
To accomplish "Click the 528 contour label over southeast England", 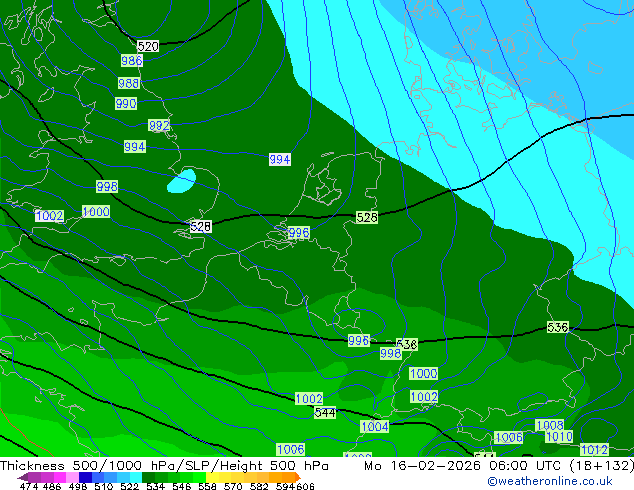I will click(x=201, y=226).
